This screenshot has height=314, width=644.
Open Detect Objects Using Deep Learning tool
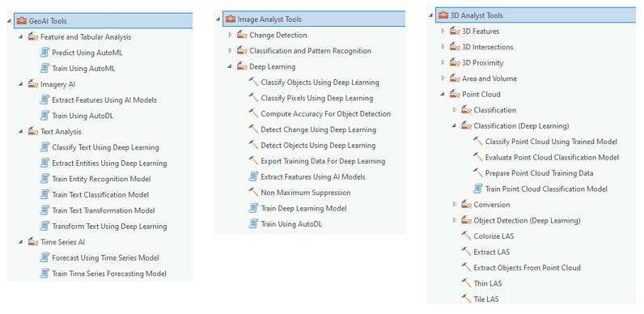coord(318,145)
